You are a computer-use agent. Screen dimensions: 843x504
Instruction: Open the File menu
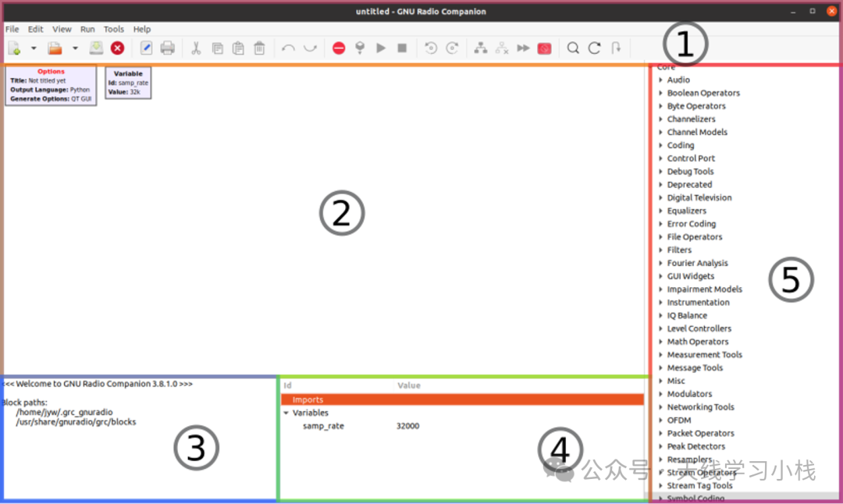tap(12, 29)
